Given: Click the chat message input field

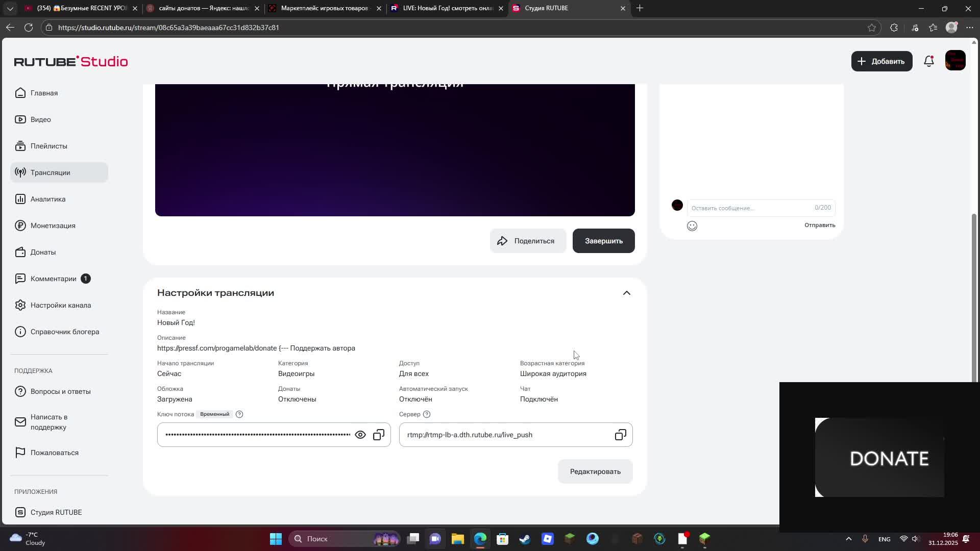Looking at the screenshot, I should [750, 208].
